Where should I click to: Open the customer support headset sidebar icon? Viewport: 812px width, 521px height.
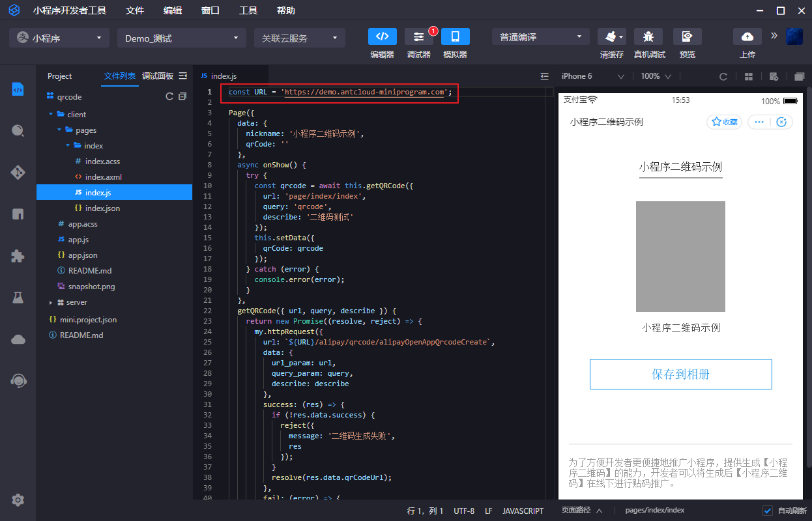coord(18,380)
